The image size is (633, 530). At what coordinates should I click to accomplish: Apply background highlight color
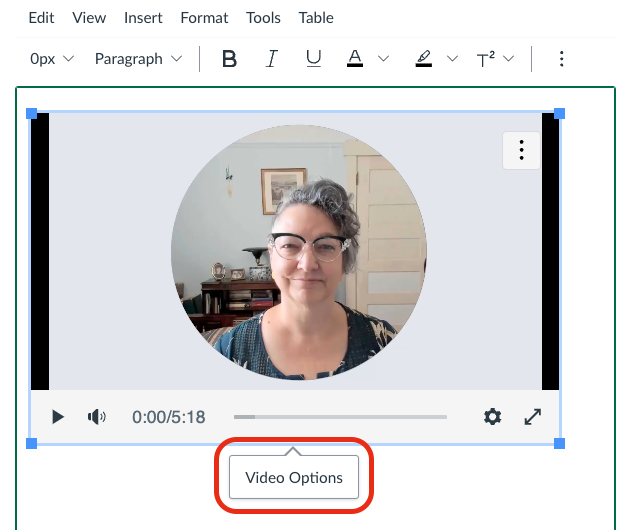[424, 59]
